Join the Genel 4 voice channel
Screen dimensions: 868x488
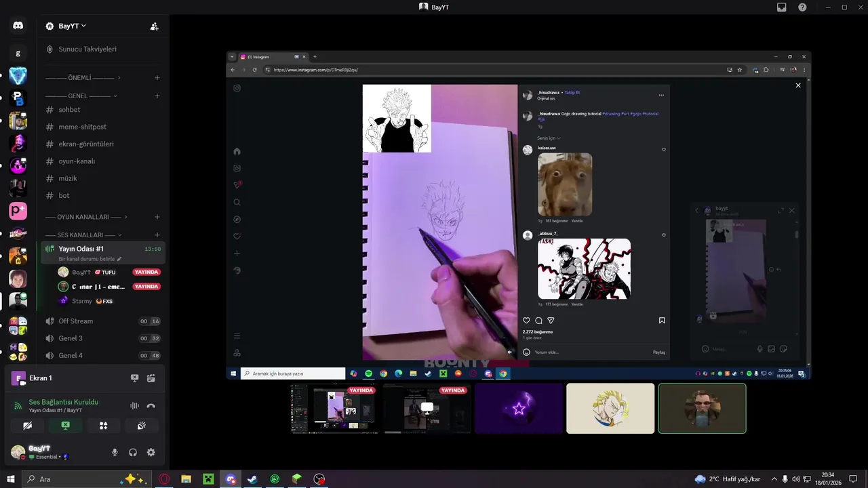coord(102,355)
